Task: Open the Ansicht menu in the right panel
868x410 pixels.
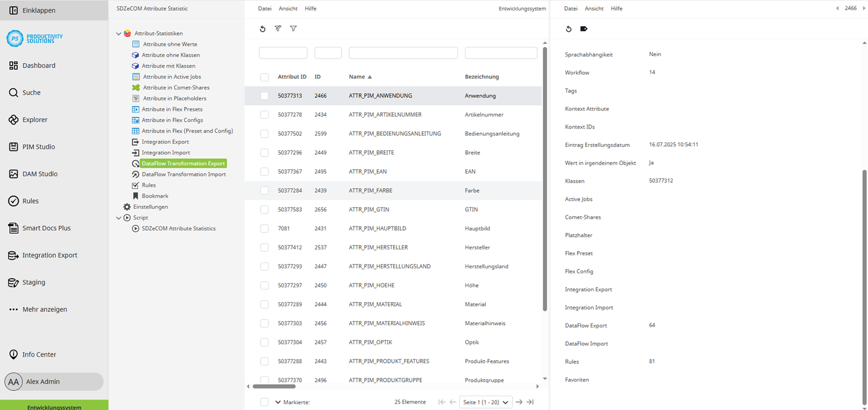Action: coord(594,8)
